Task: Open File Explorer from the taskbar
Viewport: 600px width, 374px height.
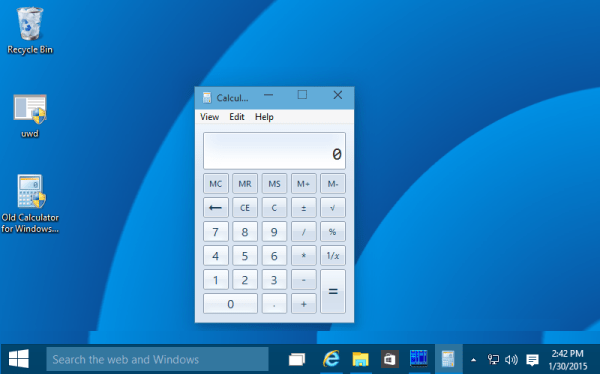Action: point(360,359)
